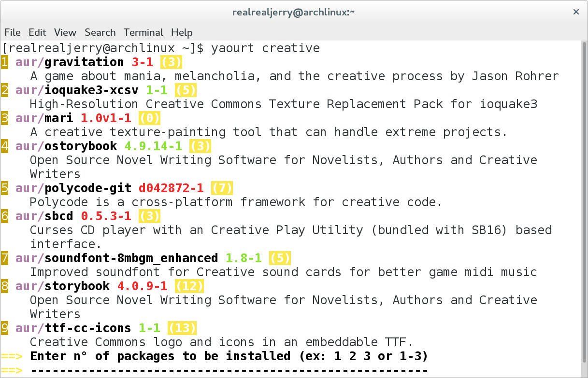This screenshot has width=588, height=378.
Task: Click vote count (12) beside storybook
Action: [x=189, y=286]
